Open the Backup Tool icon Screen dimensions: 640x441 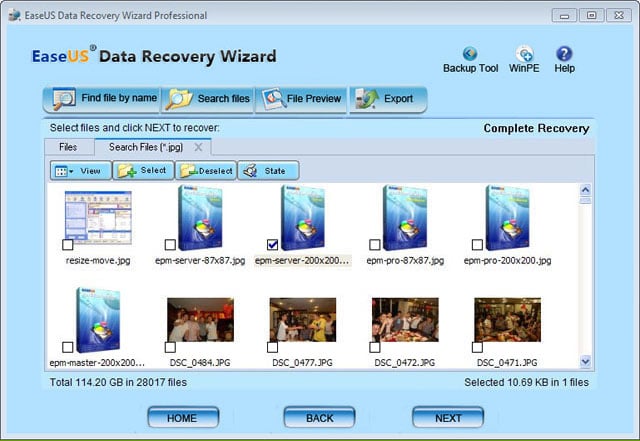(x=470, y=53)
